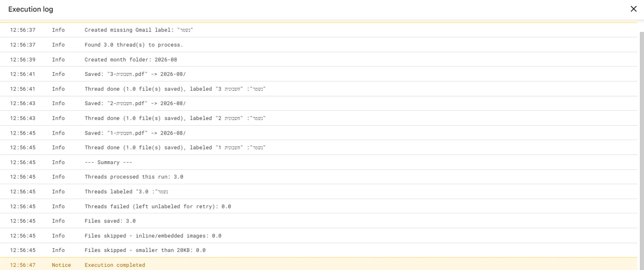Click the "Threads failed (left unlabeled for retry)" line
This screenshot has width=644, height=270.
[x=319, y=206]
